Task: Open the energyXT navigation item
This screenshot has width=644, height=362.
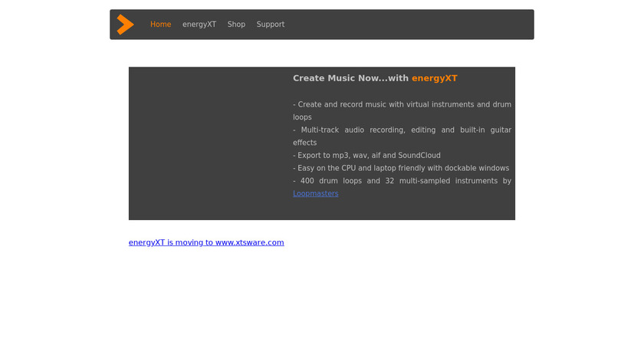Action: click(x=199, y=25)
